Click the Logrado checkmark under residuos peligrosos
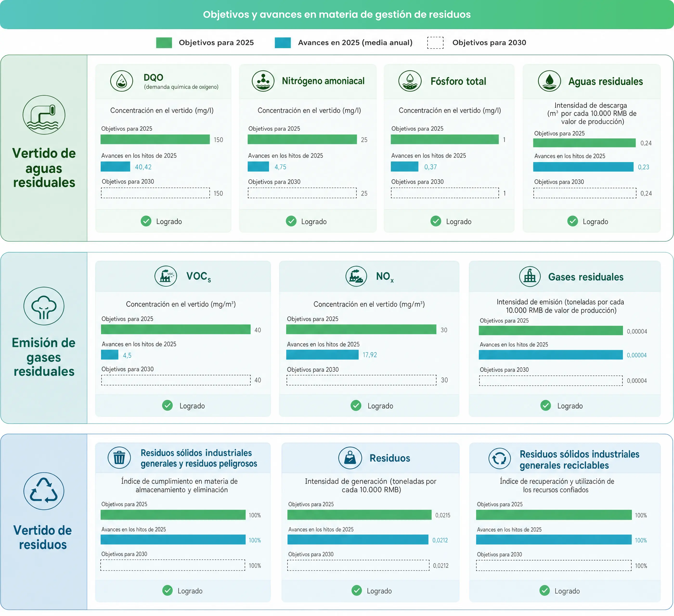This screenshot has width=674, height=616. pos(168,590)
